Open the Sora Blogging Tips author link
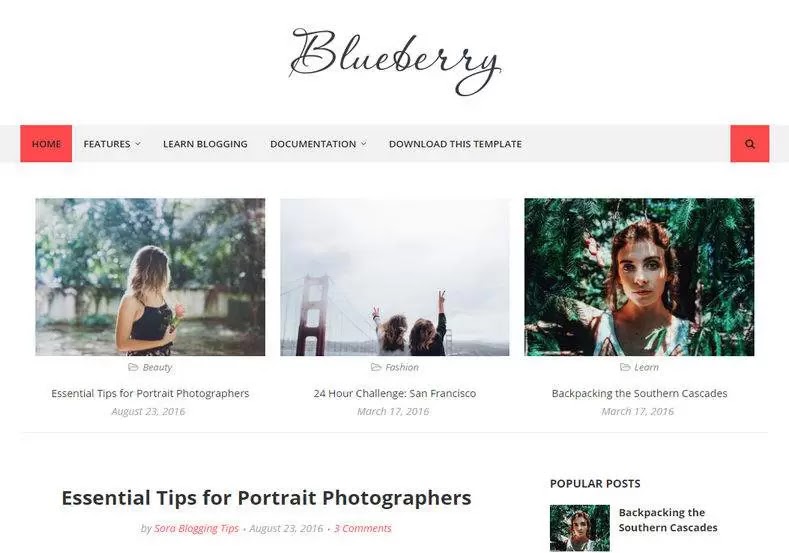The height and width of the screenshot is (553, 789). [196, 528]
